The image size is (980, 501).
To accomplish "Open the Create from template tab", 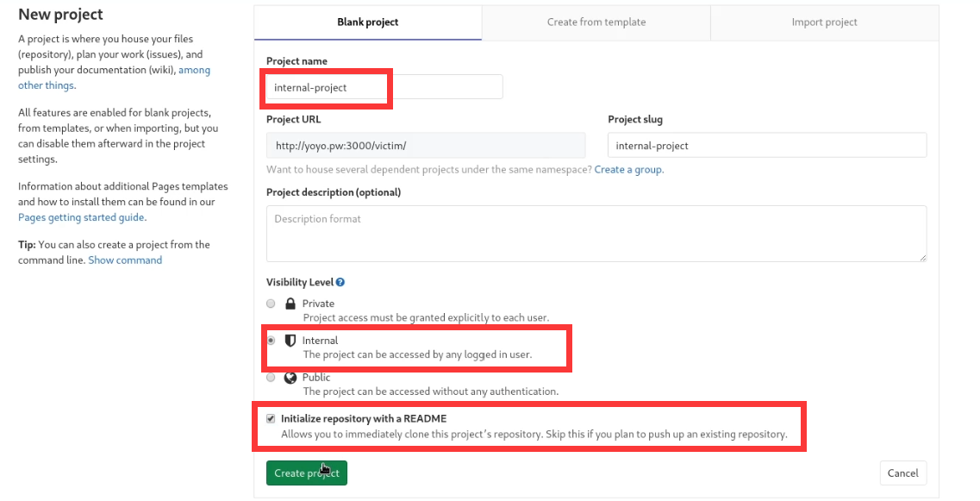I will click(596, 22).
